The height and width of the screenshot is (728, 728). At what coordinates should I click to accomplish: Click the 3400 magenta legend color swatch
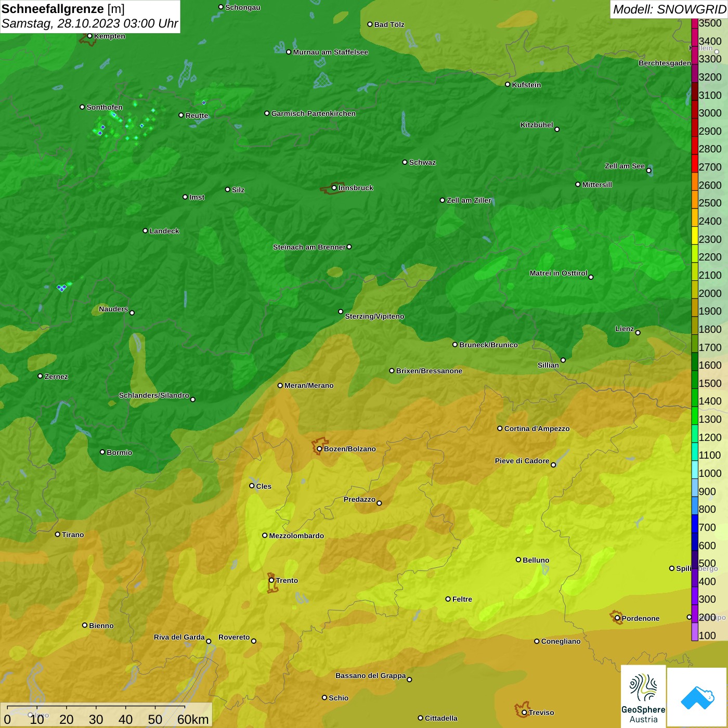pyautogui.click(x=695, y=37)
